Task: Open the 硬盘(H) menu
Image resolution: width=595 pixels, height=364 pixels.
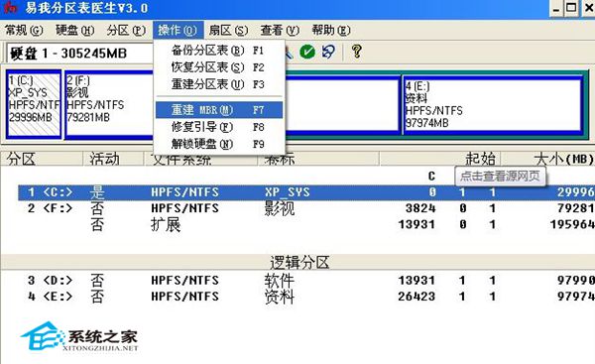Action: pos(74,31)
